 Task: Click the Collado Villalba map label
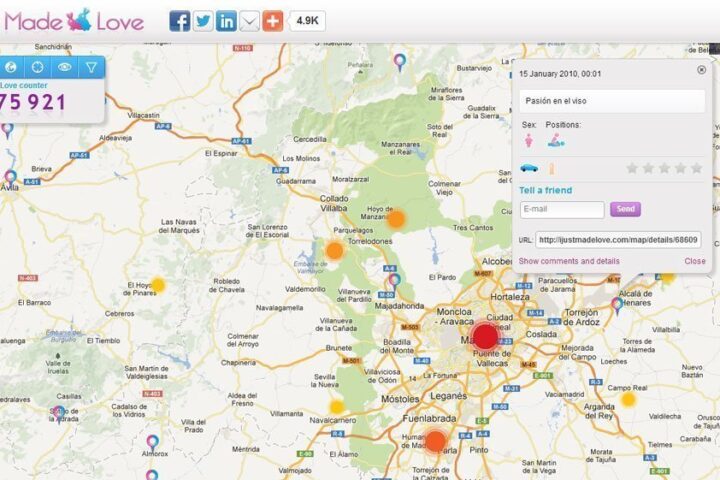pos(334,203)
